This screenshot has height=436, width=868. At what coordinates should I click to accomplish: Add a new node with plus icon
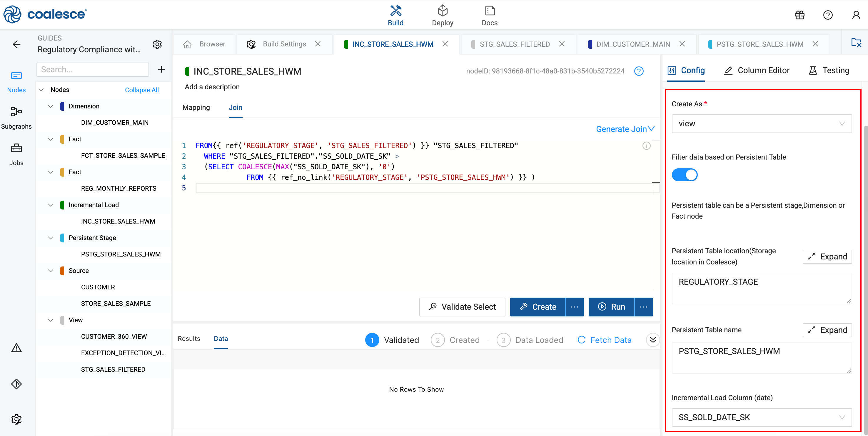(x=161, y=69)
